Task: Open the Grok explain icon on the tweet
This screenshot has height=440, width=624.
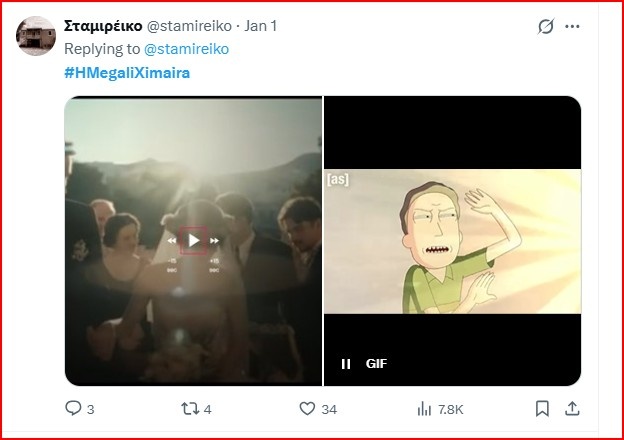Action: coord(546,27)
